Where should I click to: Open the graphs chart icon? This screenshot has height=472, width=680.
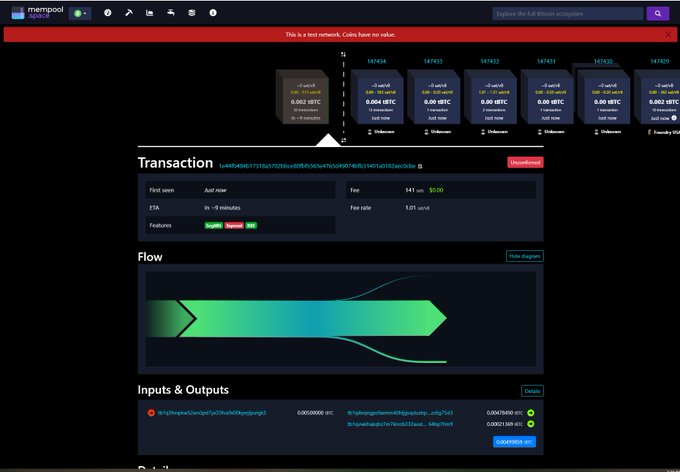click(150, 13)
